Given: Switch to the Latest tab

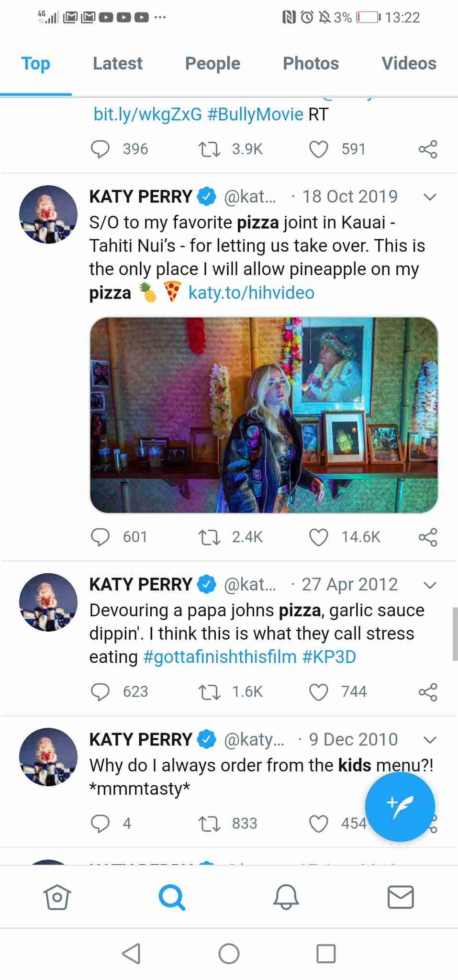Looking at the screenshot, I should [118, 63].
